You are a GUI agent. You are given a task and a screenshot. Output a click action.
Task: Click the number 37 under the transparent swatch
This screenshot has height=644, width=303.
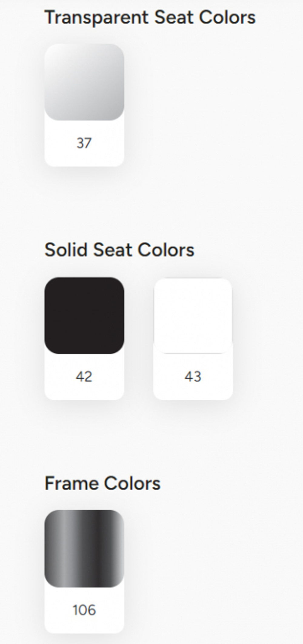point(84,143)
